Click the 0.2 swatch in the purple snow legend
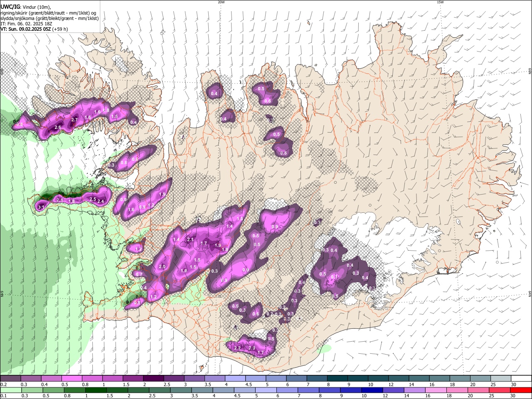This screenshot has width=532, height=399. [x=10, y=379]
